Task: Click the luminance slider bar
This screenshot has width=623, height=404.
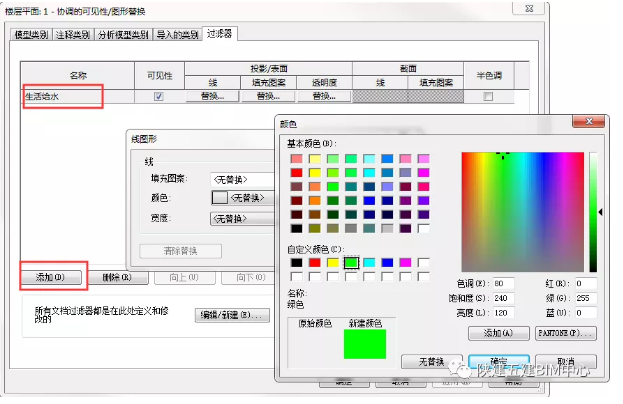Action: pos(593,212)
